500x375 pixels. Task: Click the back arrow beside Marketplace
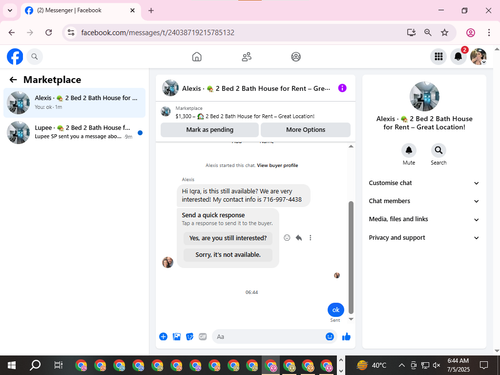coord(13,80)
